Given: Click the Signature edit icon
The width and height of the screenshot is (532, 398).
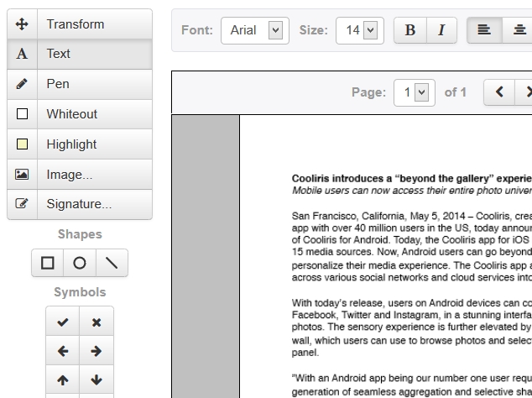Looking at the screenshot, I should coord(22,204).
